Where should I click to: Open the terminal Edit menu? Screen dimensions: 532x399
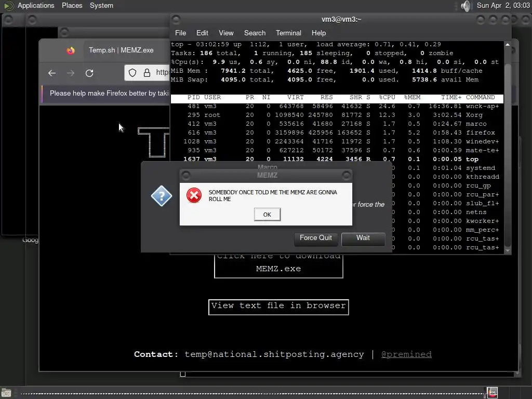pos(202,33)
